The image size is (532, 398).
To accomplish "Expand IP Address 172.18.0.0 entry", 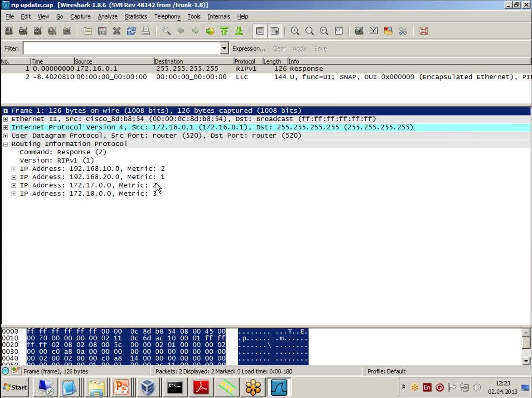I will point(14,194).
